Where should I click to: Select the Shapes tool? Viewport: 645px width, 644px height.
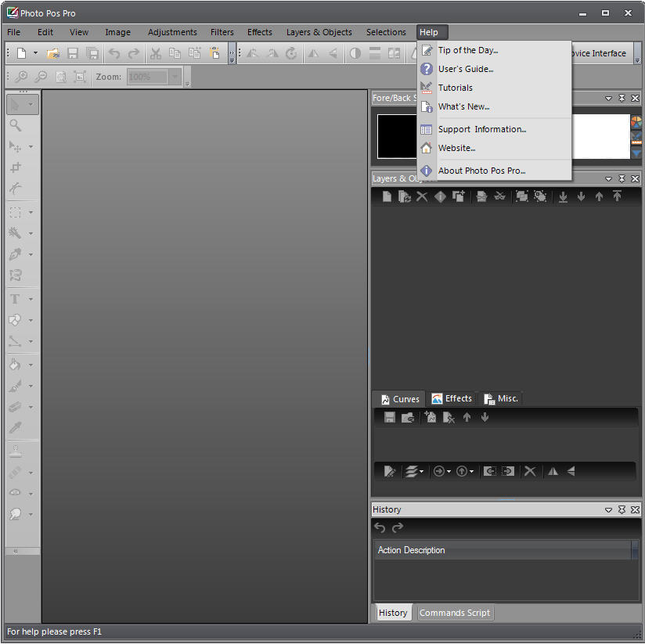coord(15,320)
